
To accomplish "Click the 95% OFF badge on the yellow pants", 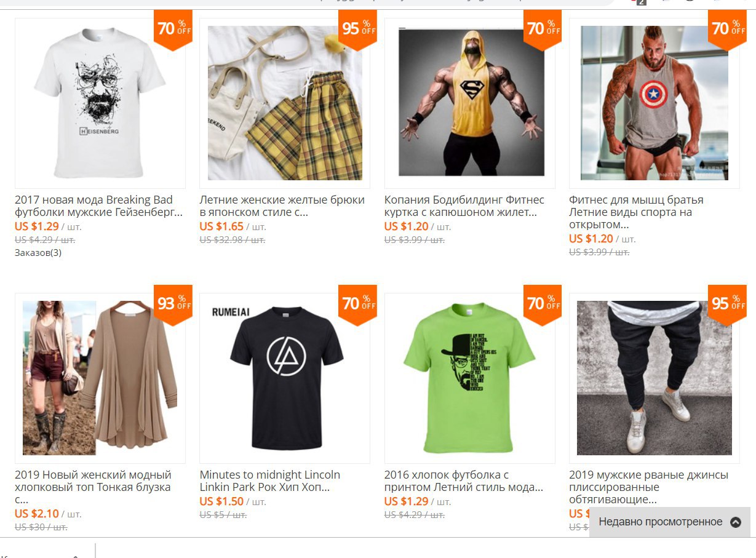I will coord(357,30).
